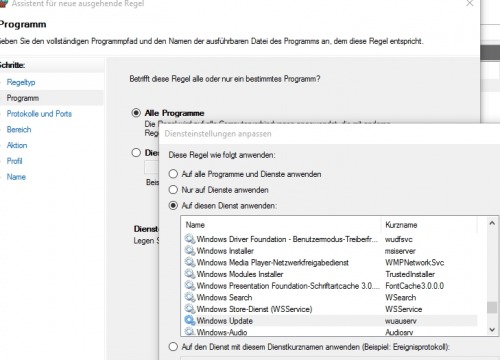Click the service list scroll-up arrow
500x360 pixels.
(x=492, y=223)
